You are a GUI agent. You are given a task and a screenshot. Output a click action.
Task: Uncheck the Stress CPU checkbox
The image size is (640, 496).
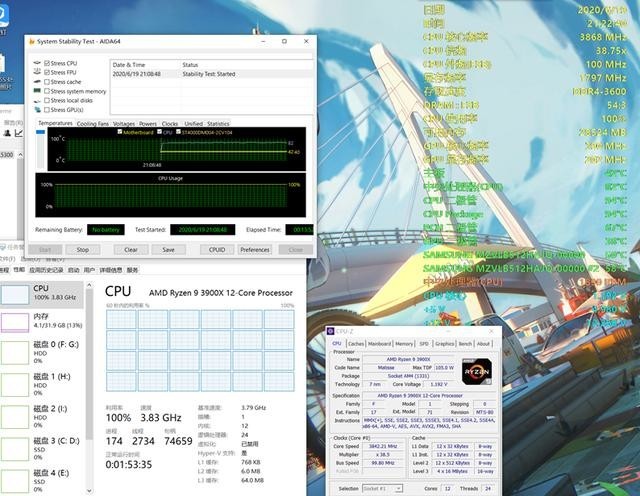tap(47, 63)
